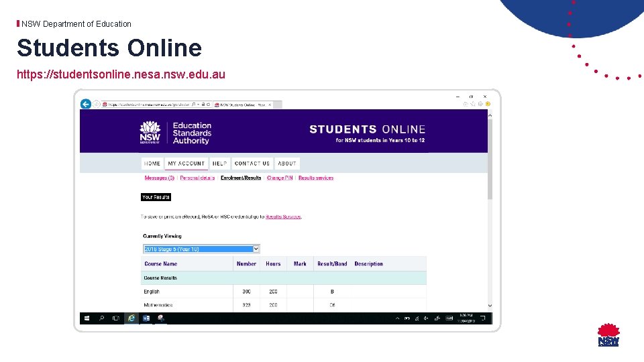Click the vertical scrollbar thumb
The height and width of the screenshot is (362, 644).
(490, 160)
